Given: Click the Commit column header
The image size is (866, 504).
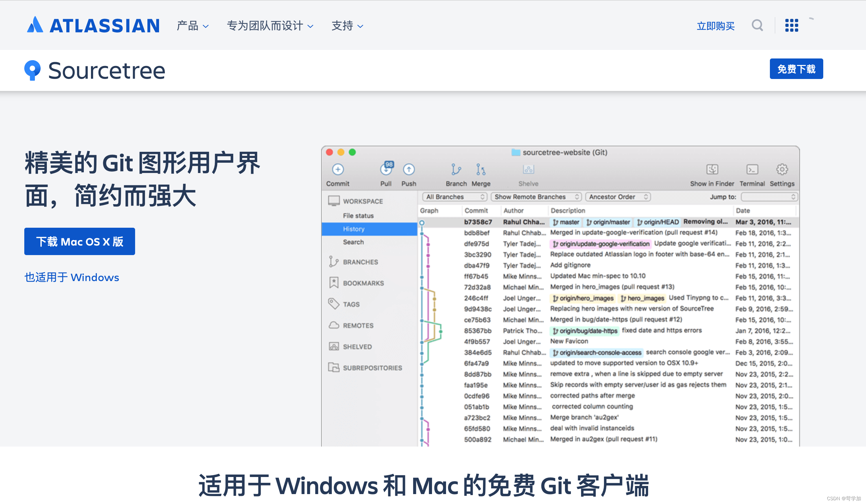Looking at the screenshot, I should (x=476, y=211).
